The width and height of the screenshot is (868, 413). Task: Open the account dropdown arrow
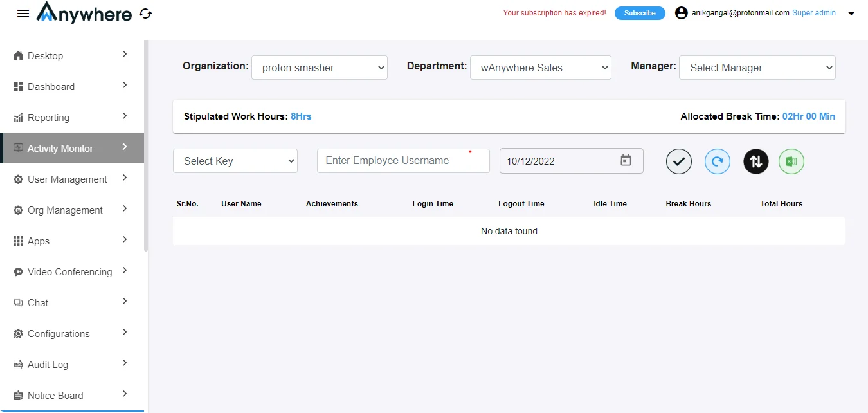click(x=851, y=14)
